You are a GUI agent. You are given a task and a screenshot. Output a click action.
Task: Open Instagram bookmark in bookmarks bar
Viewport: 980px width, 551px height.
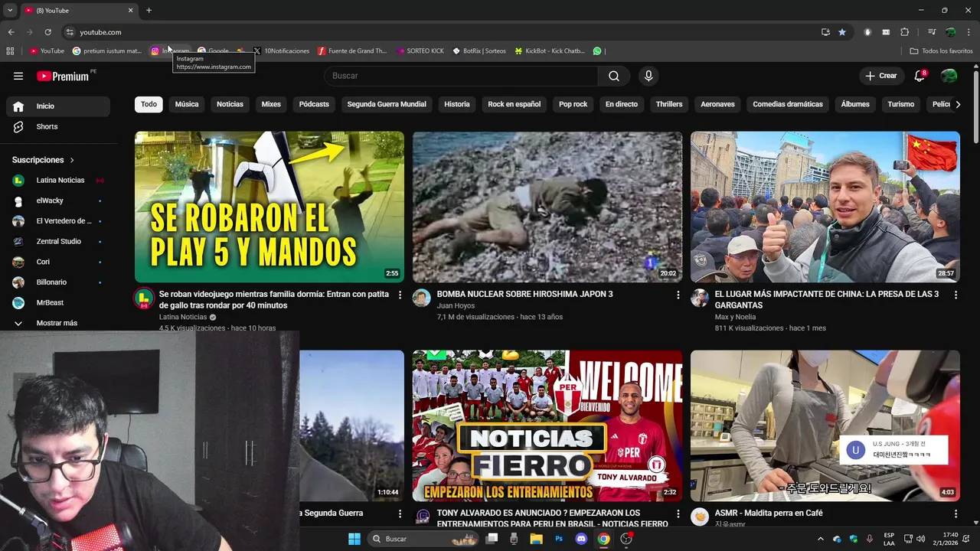click(x=170, y=51)
